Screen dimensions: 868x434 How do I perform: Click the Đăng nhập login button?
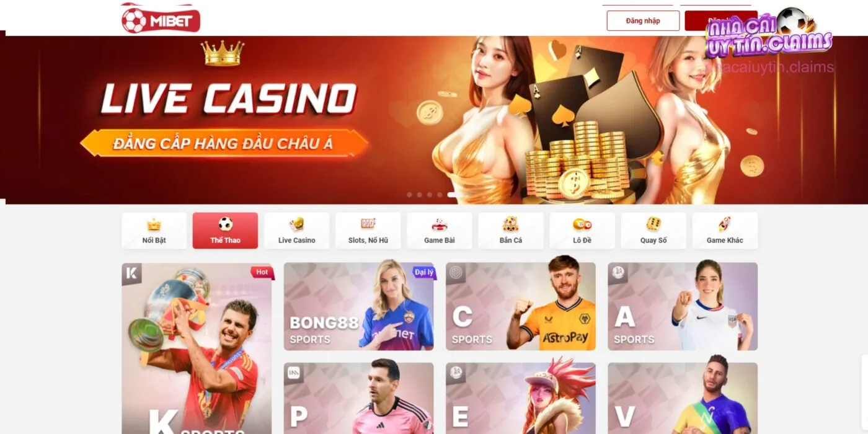coord(643,20)
